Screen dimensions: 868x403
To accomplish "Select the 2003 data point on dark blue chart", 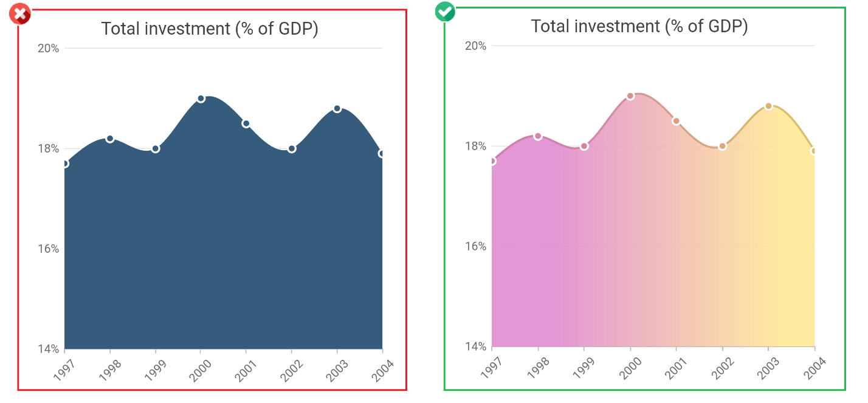I will click(337, 108).
